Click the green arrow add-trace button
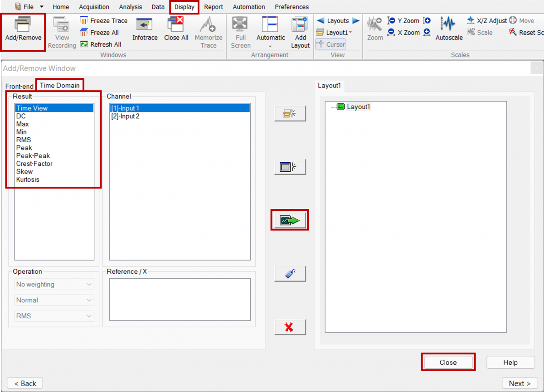 click(290, 220)
